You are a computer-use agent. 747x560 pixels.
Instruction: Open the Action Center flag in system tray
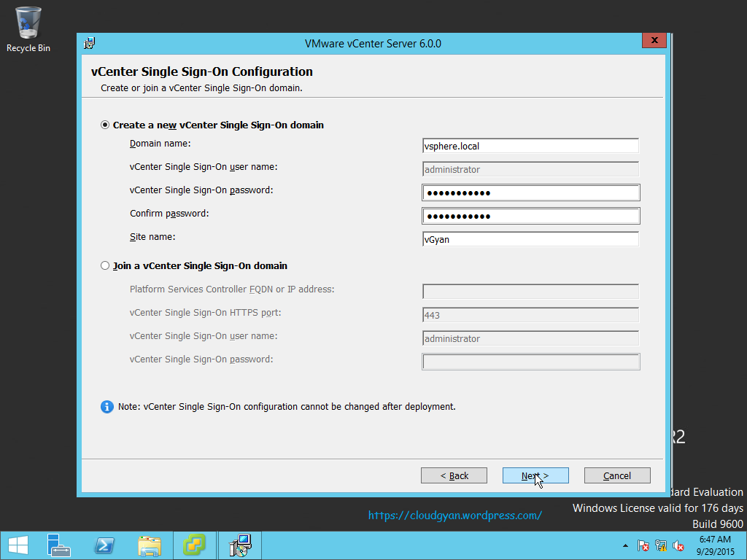point(643,545)
